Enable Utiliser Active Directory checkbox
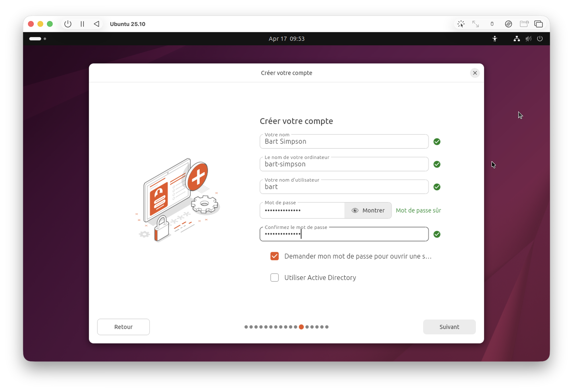Screen dimensions: 573x392 click(x=274, y=277)
